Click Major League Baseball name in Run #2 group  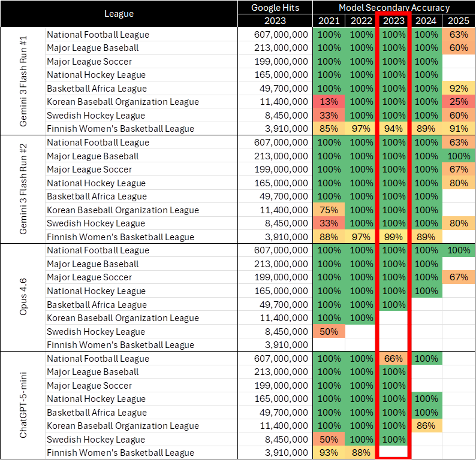[x=92, y=156]
